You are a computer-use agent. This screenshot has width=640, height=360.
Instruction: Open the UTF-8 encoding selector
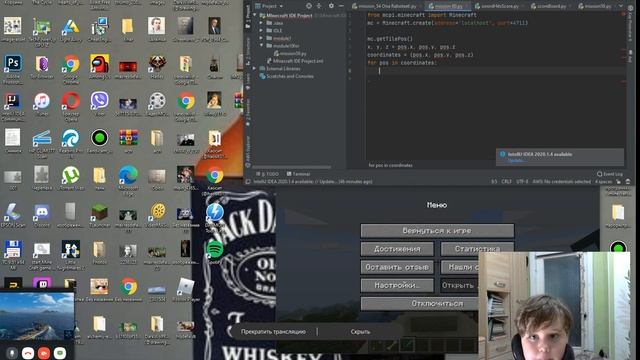(x=522, y=181)
